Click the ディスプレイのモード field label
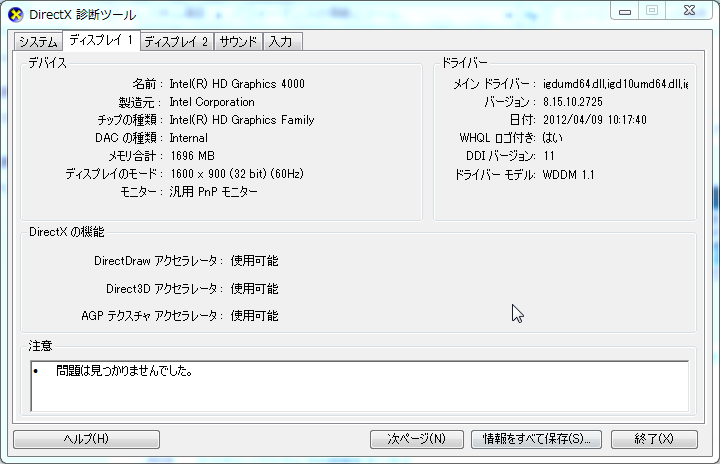The height and width of the screenshot is (464, 720). tap(114, 174)
